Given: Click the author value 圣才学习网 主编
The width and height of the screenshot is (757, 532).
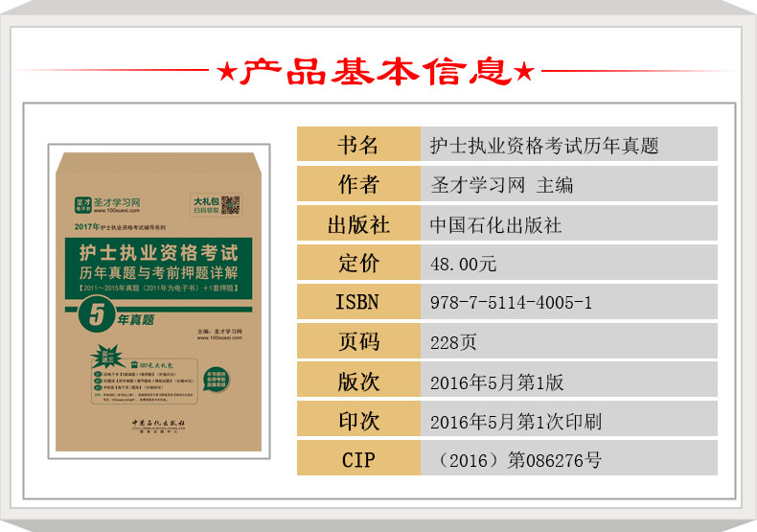Looking at the screenshot, I should 501,185.
